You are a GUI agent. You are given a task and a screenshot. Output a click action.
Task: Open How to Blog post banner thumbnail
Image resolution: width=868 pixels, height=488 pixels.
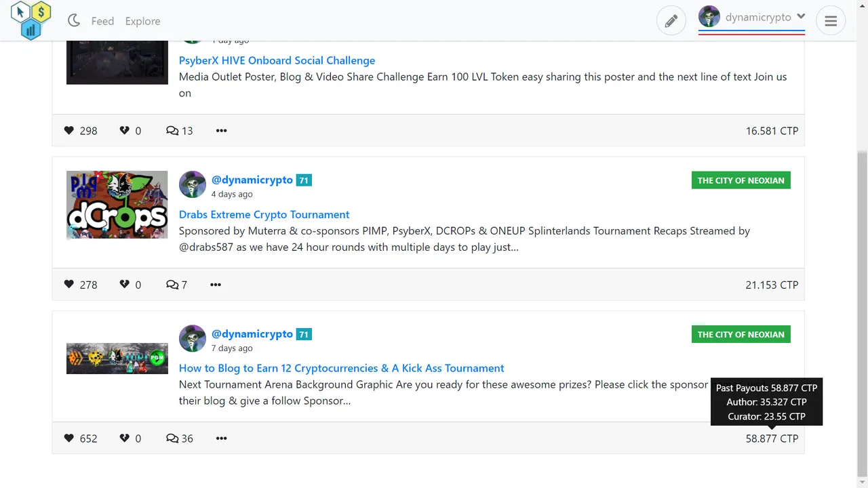coord(117,359)
